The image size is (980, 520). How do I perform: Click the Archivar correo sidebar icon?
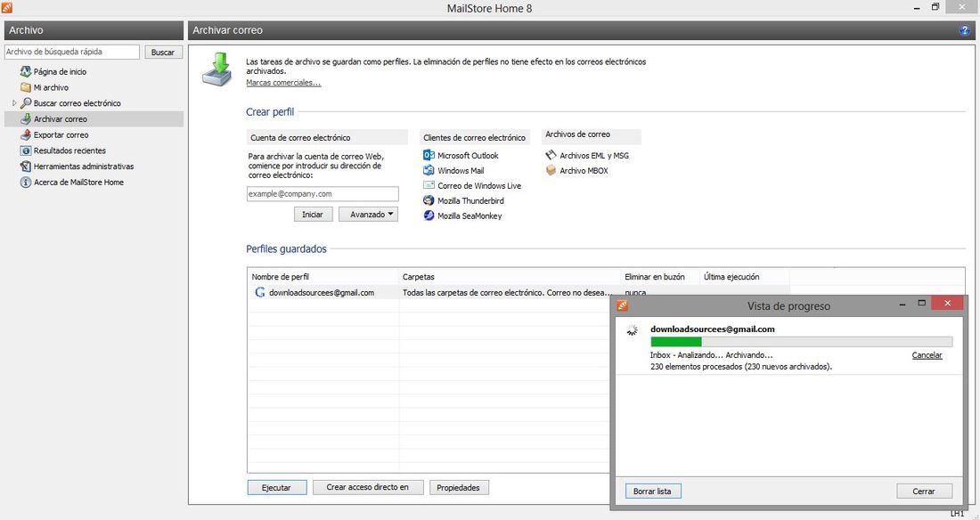[26, 118]
